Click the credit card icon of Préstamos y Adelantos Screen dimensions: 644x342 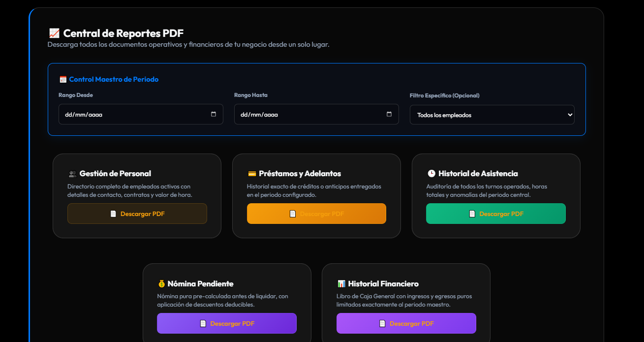click(x=252, y=174)
